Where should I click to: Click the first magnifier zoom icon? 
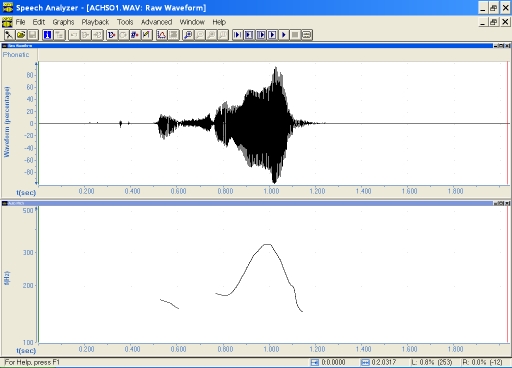[x=188, y=35]
